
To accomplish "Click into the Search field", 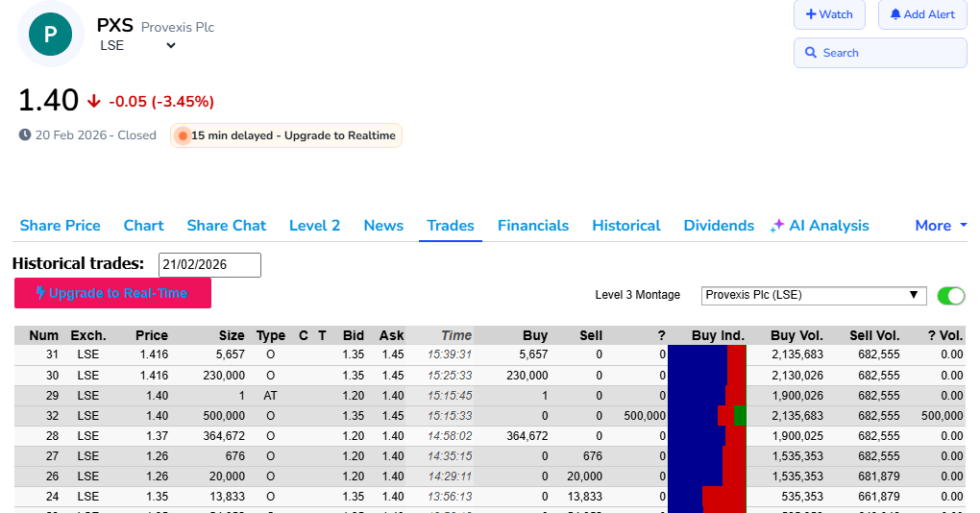I will coord(880,53).
